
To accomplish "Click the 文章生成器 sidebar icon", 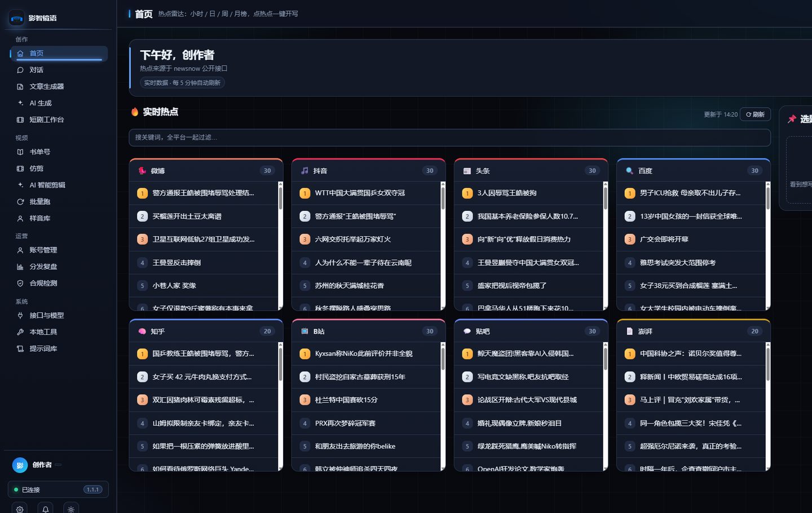I will pyautogui.click(x=20, y=87).
